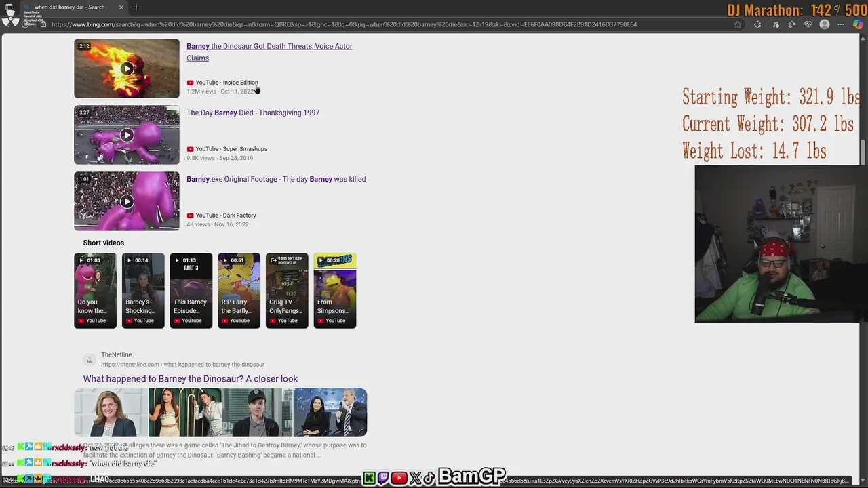The width and height of the screenshot is (868, 488).
Task: Open the Settings and more ellipsis menu
Action: pos(842,24)
